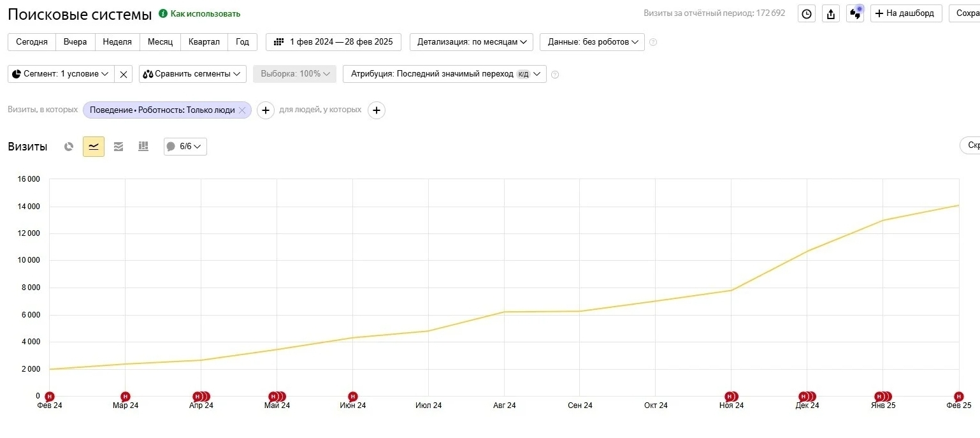Add a visit condition with the plus button

click(x=266, y=110)
